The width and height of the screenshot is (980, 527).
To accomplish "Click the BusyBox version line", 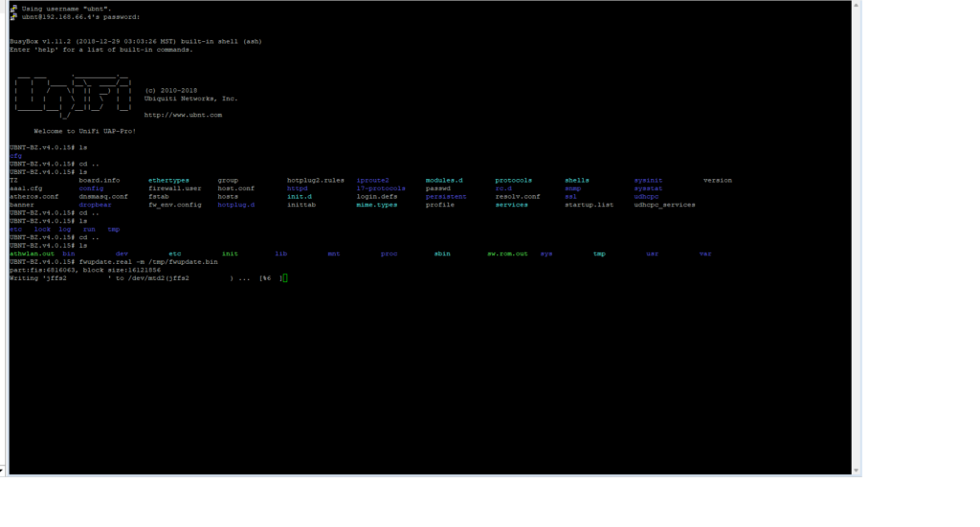I will [134, 41].
